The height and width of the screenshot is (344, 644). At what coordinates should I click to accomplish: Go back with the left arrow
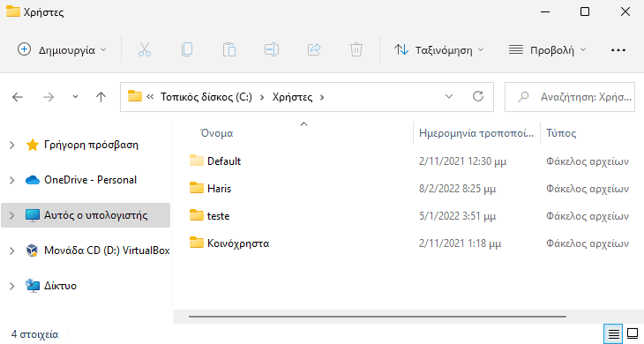[18, 97]
